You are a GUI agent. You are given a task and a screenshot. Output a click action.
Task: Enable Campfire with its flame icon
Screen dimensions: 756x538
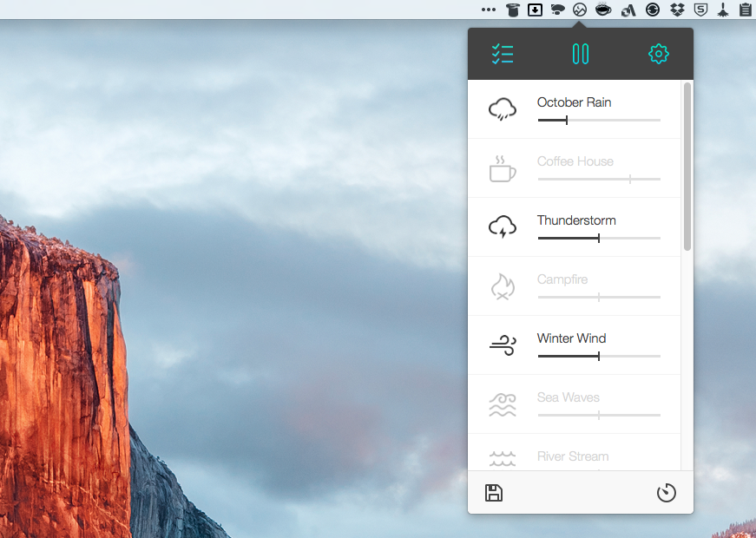[503, 286]
